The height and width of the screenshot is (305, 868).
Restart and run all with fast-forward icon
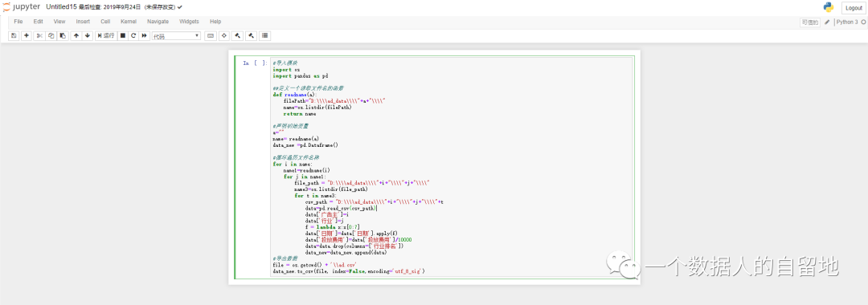click(x=145, y=35)
